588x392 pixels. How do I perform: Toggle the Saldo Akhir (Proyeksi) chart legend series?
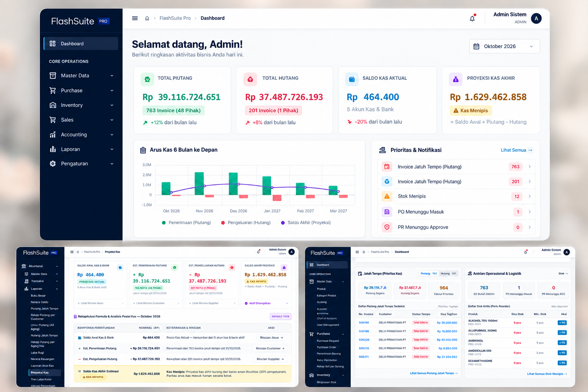tap(306, 222)
